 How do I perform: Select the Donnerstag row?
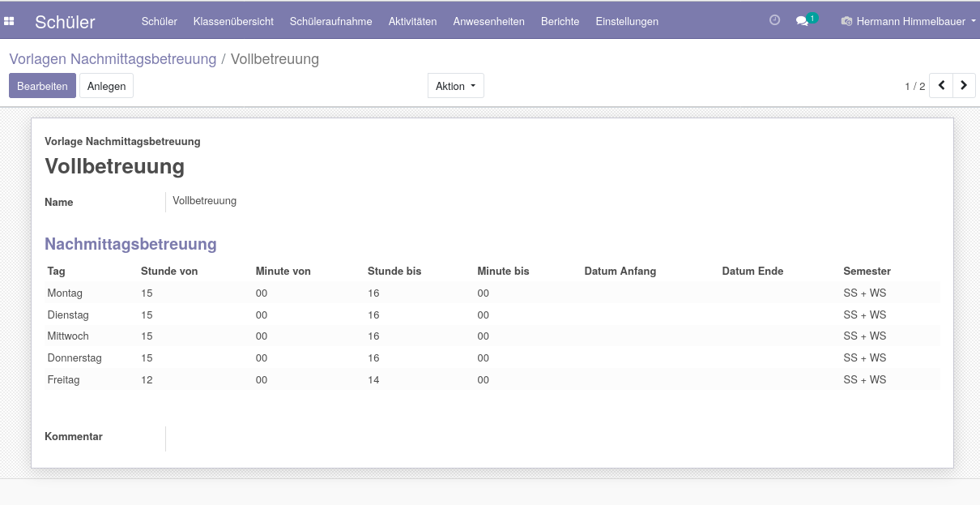[492, 357]
